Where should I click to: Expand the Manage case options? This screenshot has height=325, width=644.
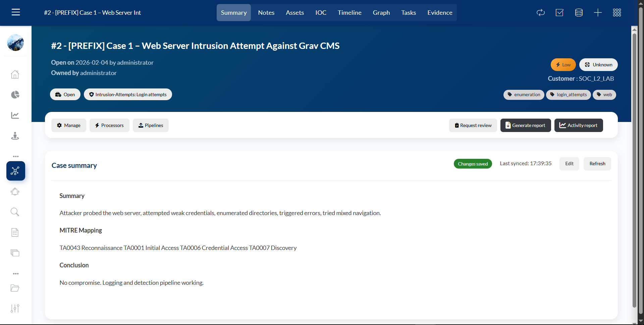click(69, 125)
